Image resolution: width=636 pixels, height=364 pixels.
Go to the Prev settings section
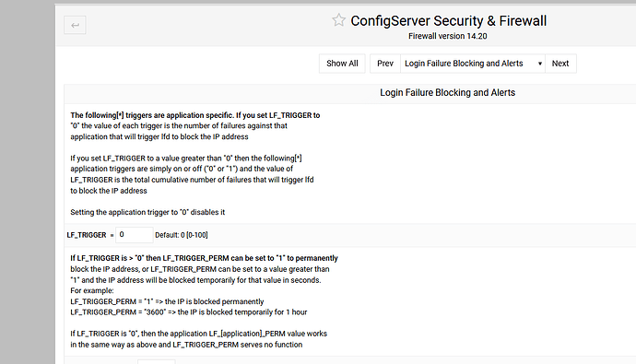point(385,64)
